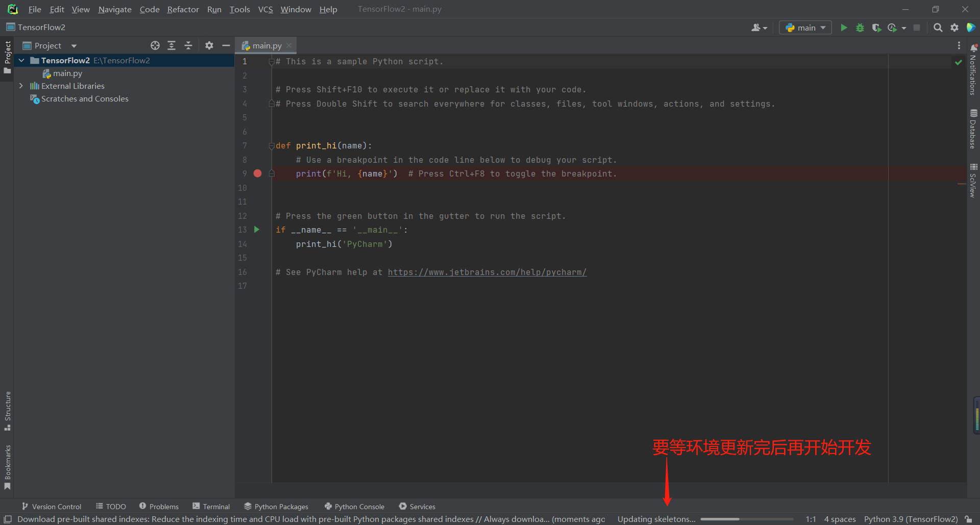The height and width of the screenshot is (525, 980).
Task: Open the Services tool window
Action: click(417, 506)
